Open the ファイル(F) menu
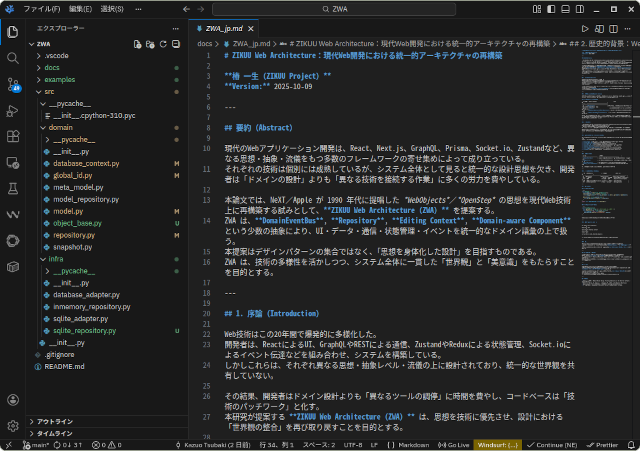Image resolution: width=640 pixels, height=451 pixels. click(x=41, y=8)
